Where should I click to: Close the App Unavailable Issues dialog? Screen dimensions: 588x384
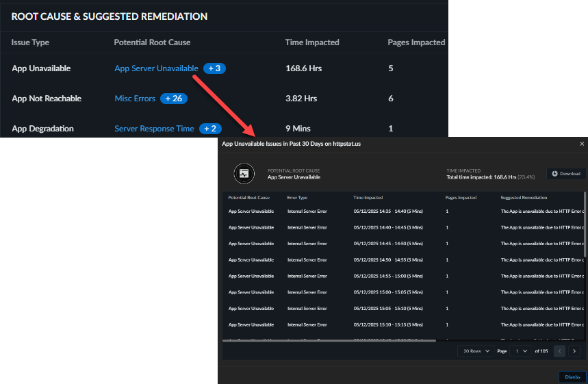click(x=582, y=144)
